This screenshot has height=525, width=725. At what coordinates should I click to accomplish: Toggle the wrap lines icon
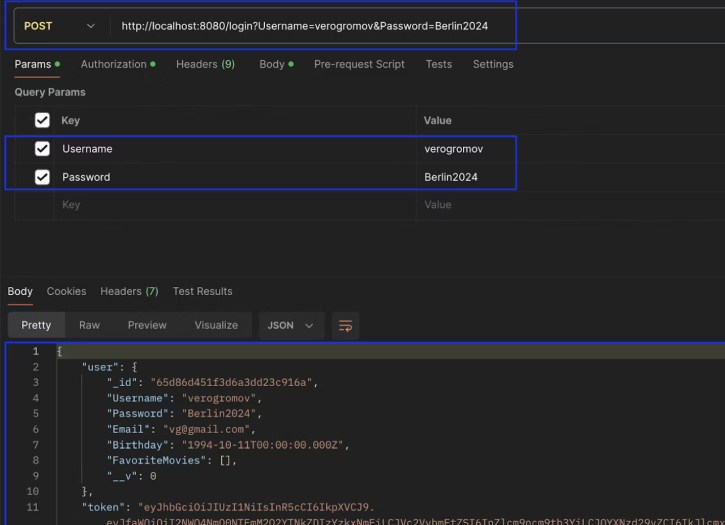(x=345, y=326)
